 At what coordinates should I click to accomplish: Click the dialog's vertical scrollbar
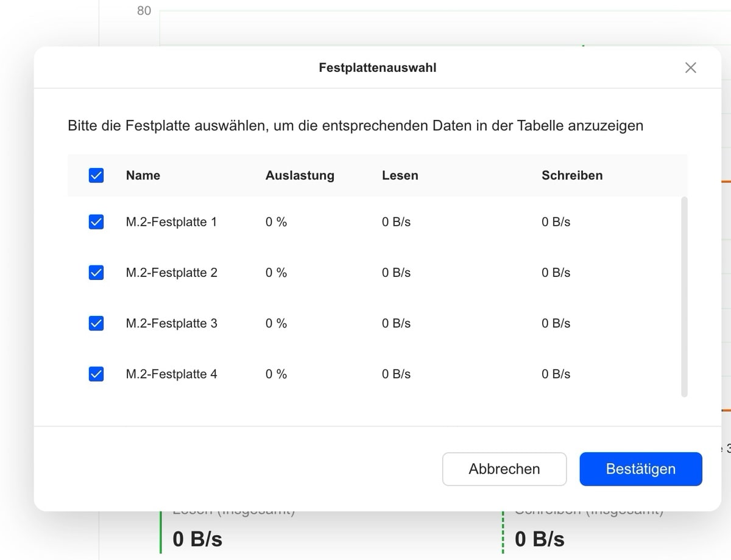(x=684, y=296)
